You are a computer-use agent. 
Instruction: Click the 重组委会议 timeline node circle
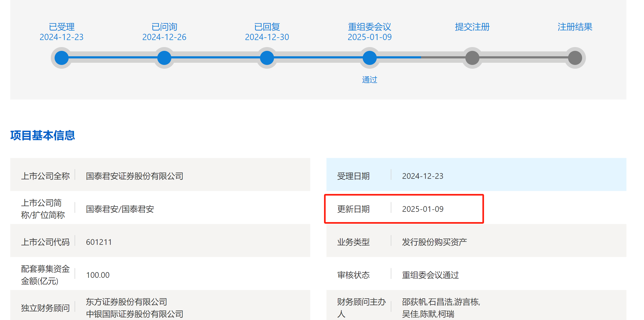369,58
